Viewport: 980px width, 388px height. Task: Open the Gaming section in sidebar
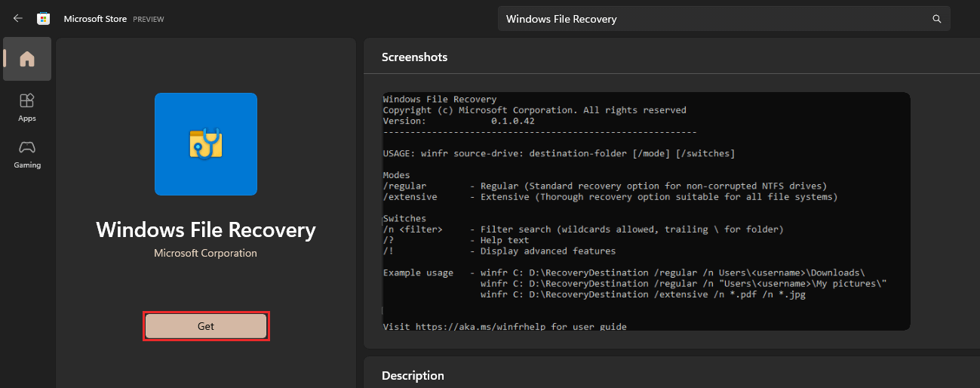point(27,154)
